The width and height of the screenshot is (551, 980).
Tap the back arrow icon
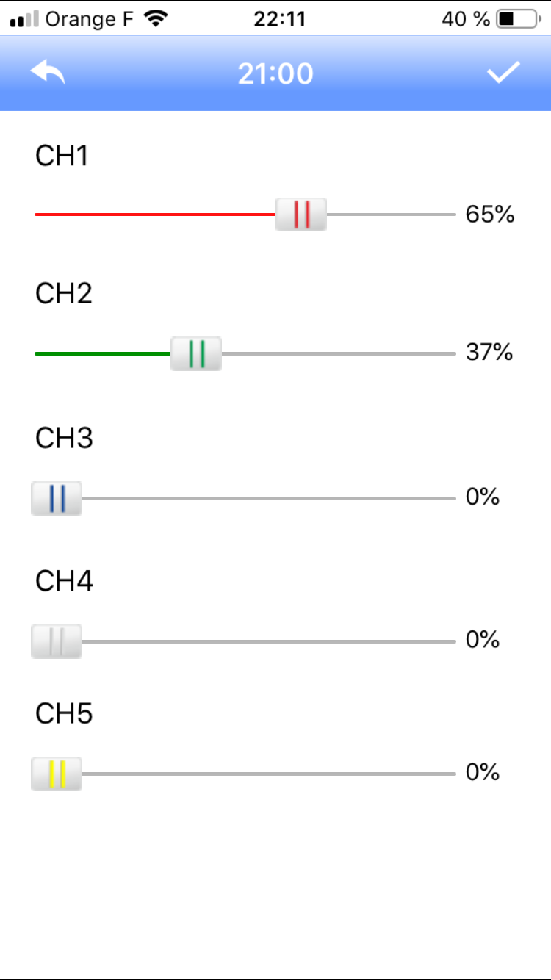pyautogui.click(x=48, y=73)
